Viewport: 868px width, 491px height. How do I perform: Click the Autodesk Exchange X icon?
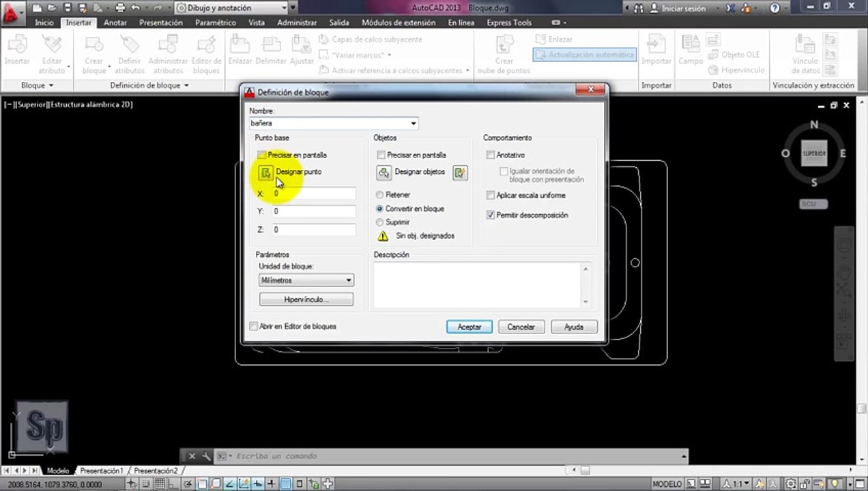pos(732,8)
